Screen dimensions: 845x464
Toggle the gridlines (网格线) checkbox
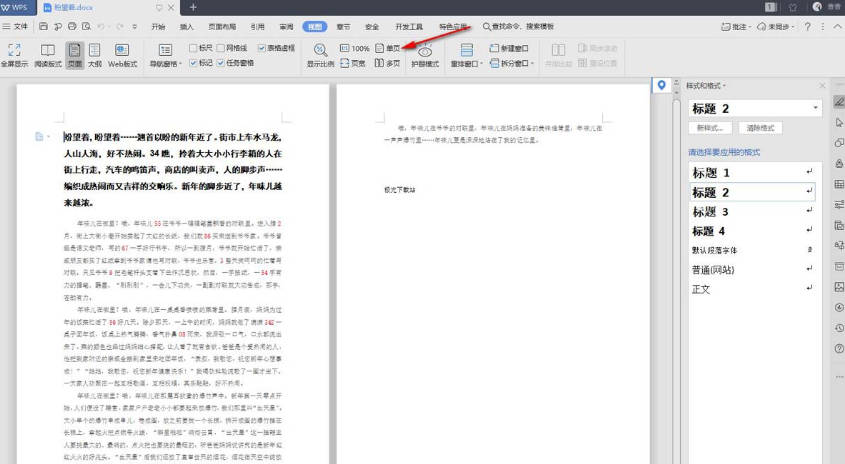tap(220, 48)
